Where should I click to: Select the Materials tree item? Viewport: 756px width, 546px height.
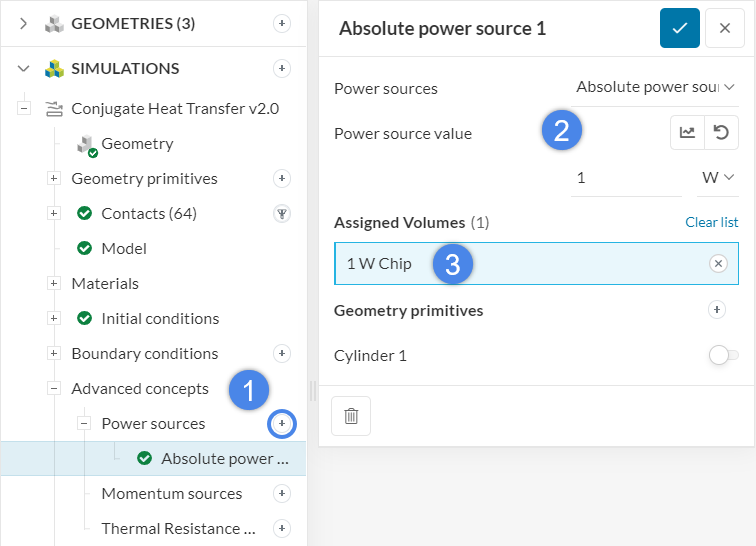pos(105,284)
